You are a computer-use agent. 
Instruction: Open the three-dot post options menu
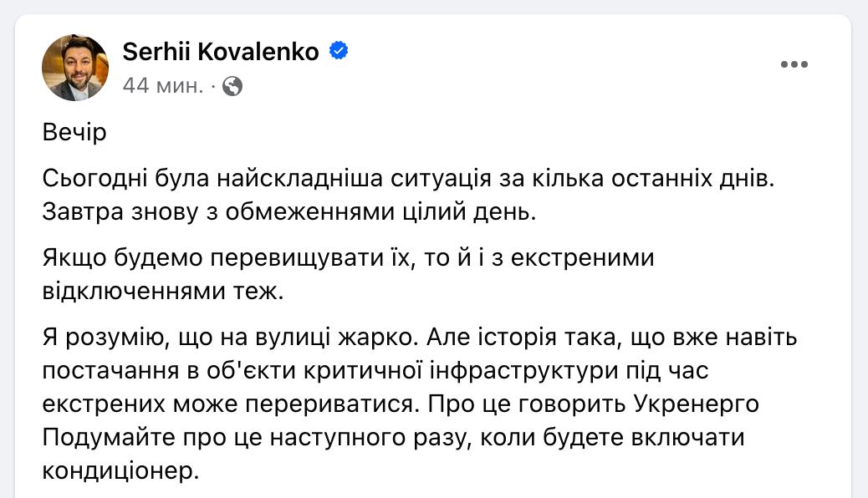794,64
